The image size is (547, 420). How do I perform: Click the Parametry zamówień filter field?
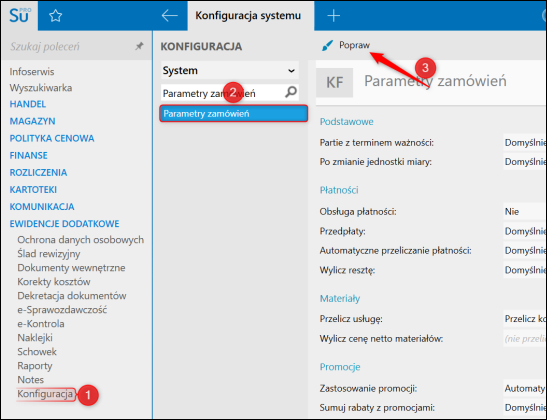(223, 93)
